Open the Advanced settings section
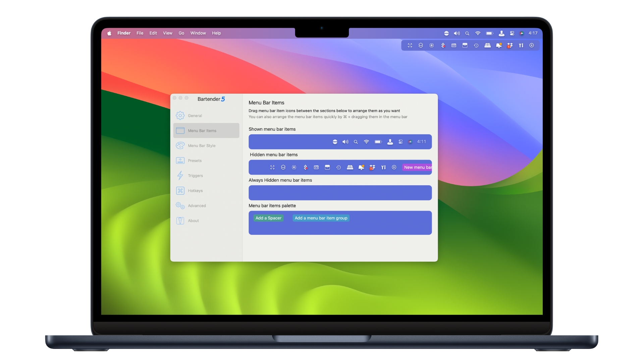Screen dimensions: 644x362 [x=206, y=206]
